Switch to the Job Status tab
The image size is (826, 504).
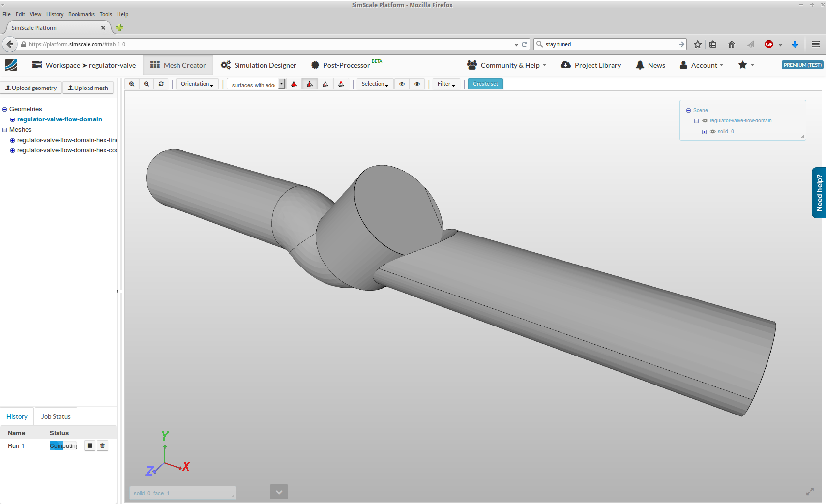[x=56, y=416]
